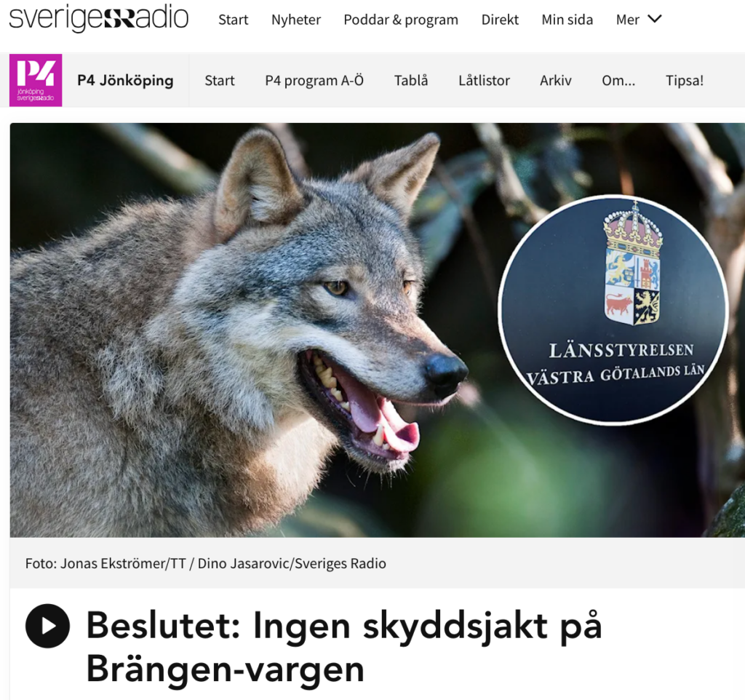
Task: Open the P4 Jönköping title link
Action: (125, 80)
